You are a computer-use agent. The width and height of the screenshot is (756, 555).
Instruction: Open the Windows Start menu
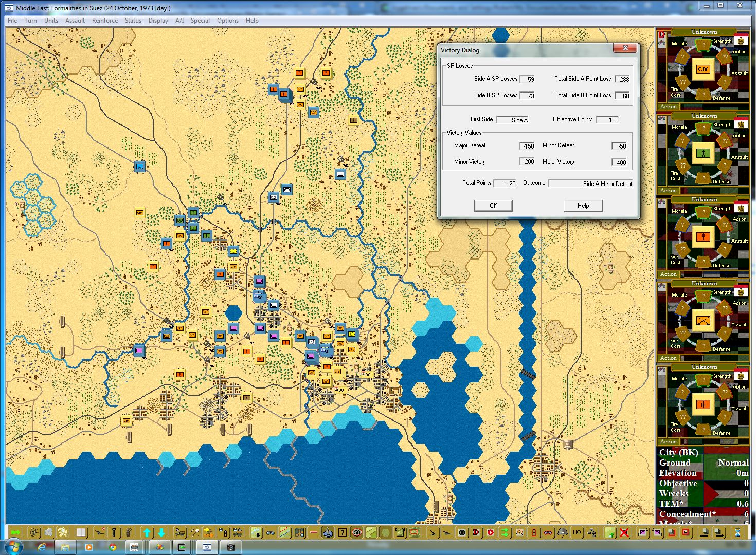coord(14,547)
